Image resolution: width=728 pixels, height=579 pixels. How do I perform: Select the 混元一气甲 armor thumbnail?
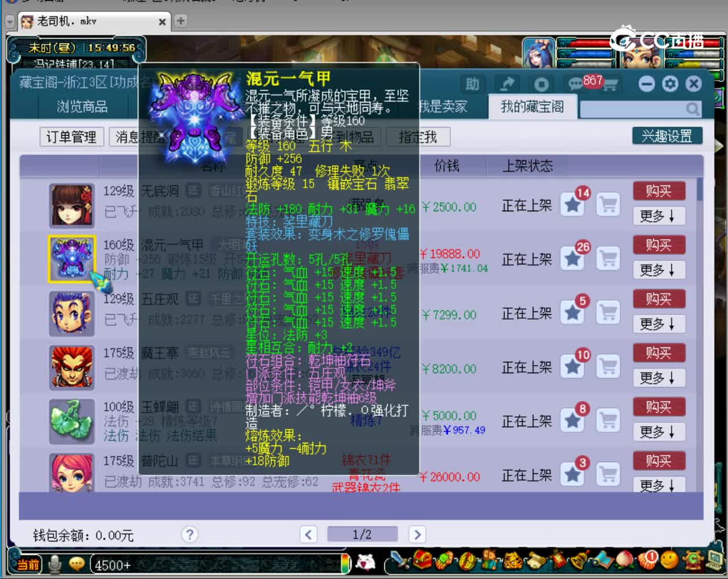pyautogui.click(x=72, y=259)
